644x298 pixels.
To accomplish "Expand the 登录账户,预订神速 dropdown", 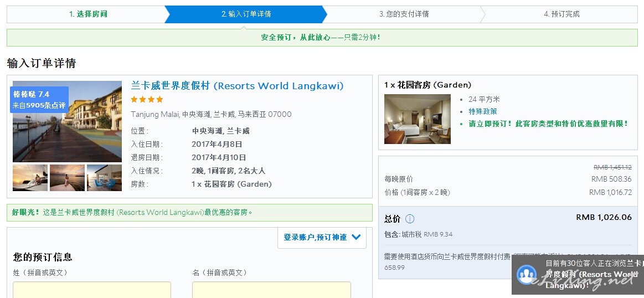I will coord(322,237).
